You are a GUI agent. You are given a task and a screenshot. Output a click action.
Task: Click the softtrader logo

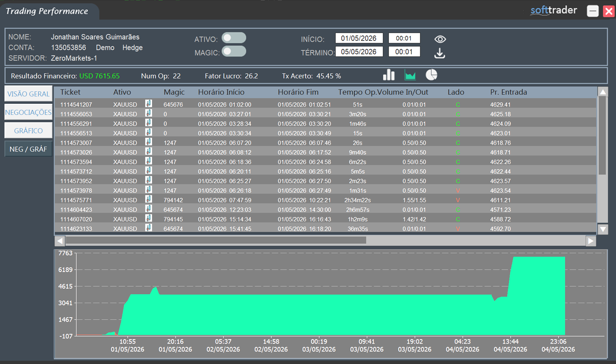pyautogui.click(x=554, y=11)
